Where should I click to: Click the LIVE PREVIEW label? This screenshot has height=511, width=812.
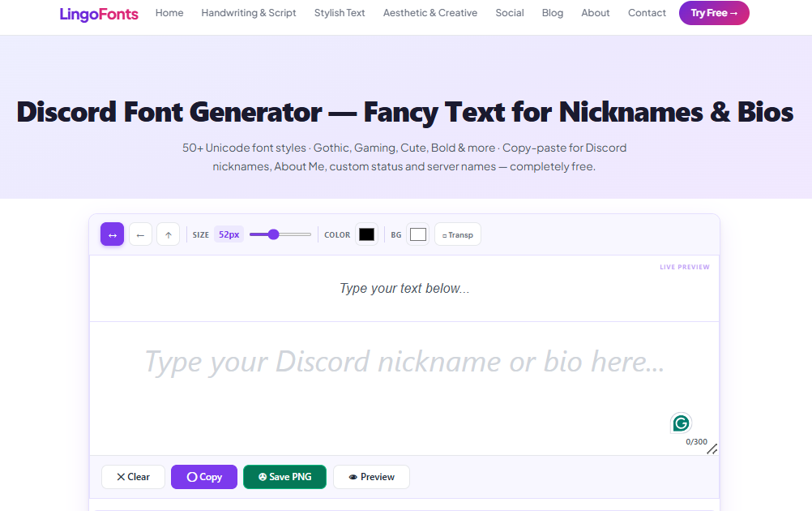pos(685,267)
